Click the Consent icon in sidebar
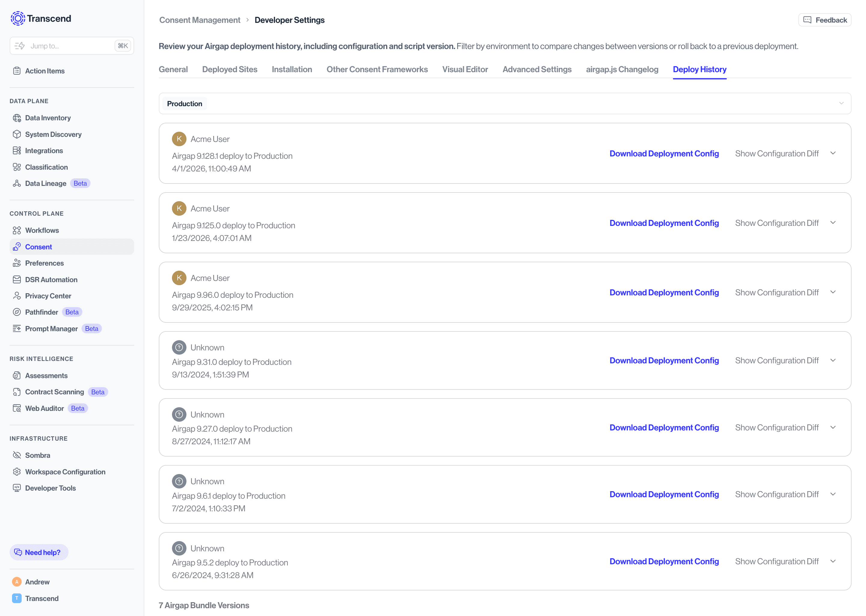The image size is (866, 616). coord(17,247)
